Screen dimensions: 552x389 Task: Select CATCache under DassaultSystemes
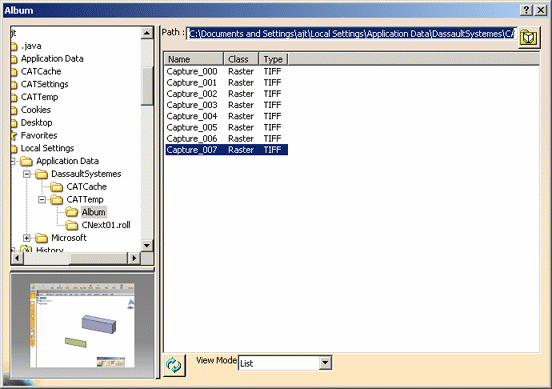(x=87, y=187)
